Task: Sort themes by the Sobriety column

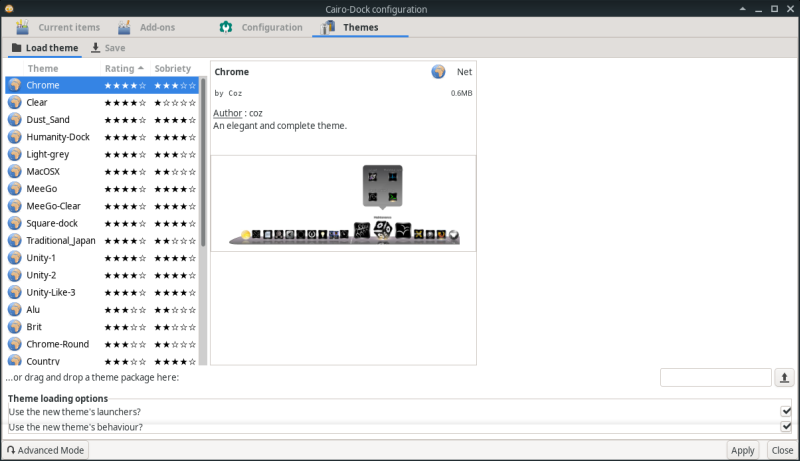Action: tap(172, 68)
